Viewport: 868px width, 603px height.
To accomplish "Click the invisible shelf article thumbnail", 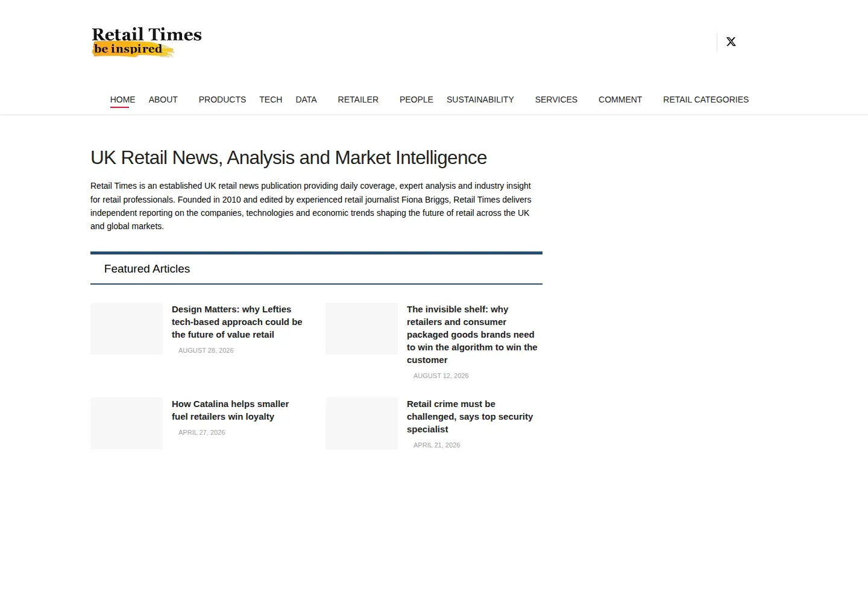I will (x=362, y=329).
